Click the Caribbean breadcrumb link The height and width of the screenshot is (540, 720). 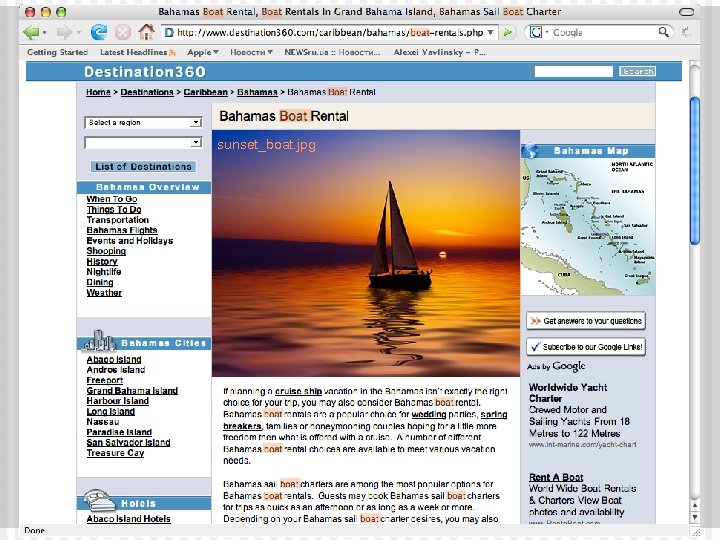206,92
